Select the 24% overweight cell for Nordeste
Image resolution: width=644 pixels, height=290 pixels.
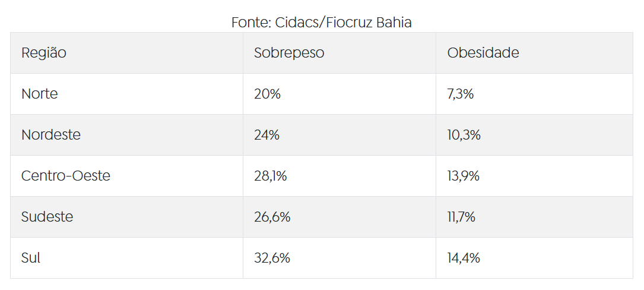click(x=267, y=135)
